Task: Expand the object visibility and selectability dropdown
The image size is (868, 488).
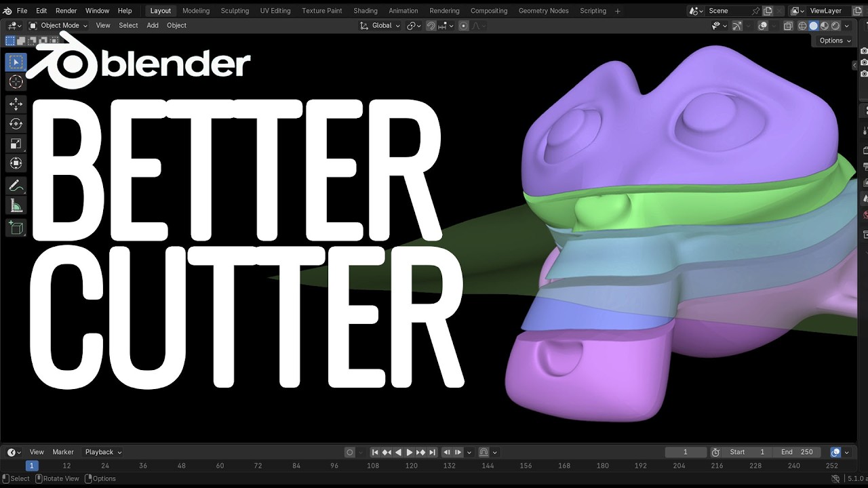Action: pyautogui.click(x=719, y=26)
